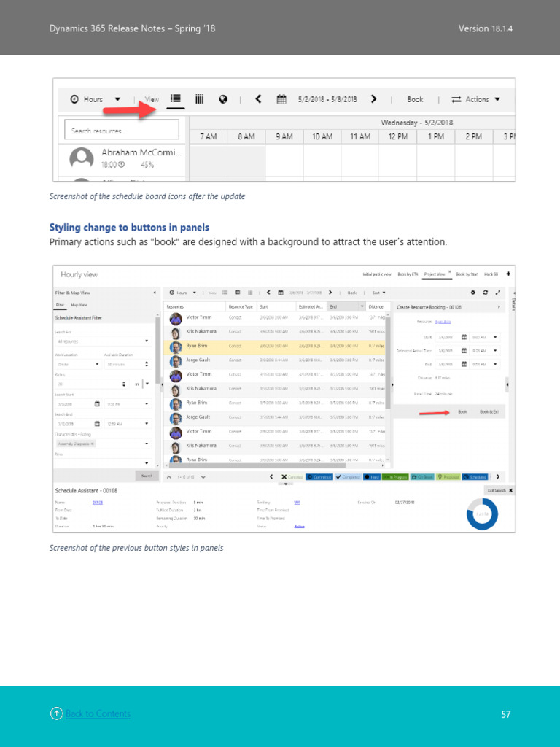Open calendar picker beside 5/2/2018 - 5/8/2018
The width and height of the screenshot is (560, 747).
(281, 99)
